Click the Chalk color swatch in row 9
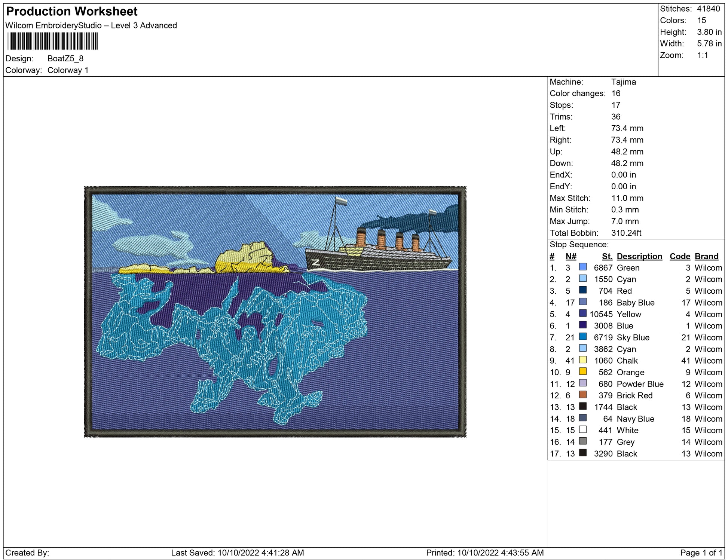The width and height of the screenshot is (728, 560). [x=582, y=359]
